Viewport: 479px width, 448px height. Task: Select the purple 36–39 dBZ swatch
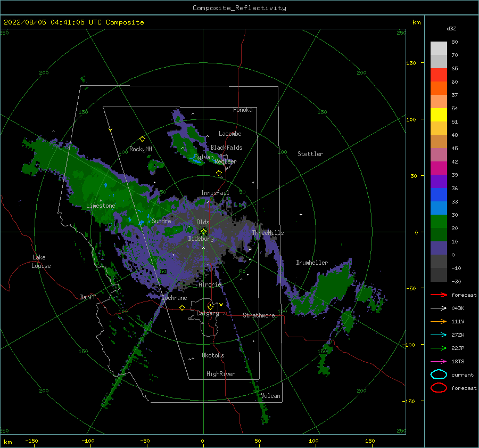click(x=439, y=182)
